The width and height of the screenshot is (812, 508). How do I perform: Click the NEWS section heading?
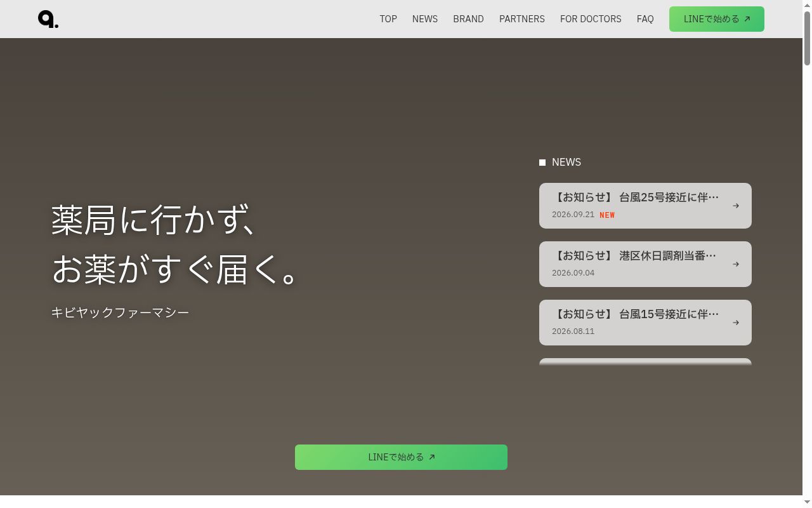point(566,163)
